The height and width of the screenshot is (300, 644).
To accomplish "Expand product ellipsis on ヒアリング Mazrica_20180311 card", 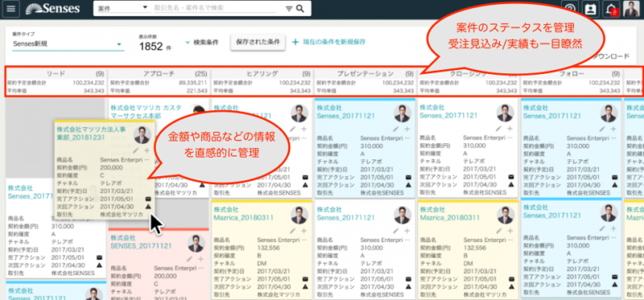I will (x=305, y=240).
